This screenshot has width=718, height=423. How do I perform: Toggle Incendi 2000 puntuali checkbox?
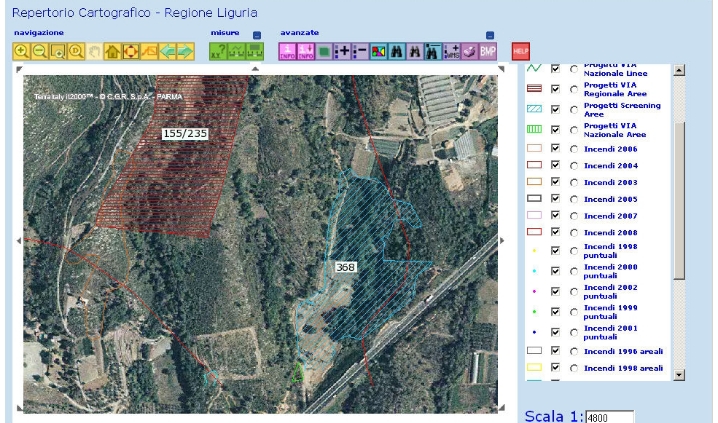pyautogui.click(x=555, y=271)
